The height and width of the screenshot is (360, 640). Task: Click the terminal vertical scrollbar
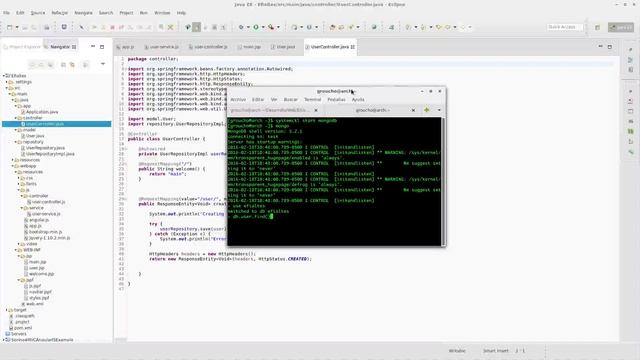click(443, 181)
